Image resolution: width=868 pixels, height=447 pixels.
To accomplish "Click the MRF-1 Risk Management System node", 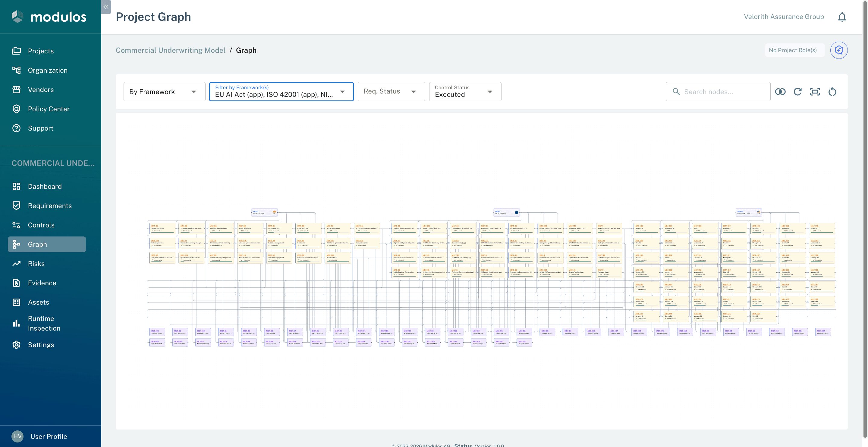I will click(x=609, y=228).
